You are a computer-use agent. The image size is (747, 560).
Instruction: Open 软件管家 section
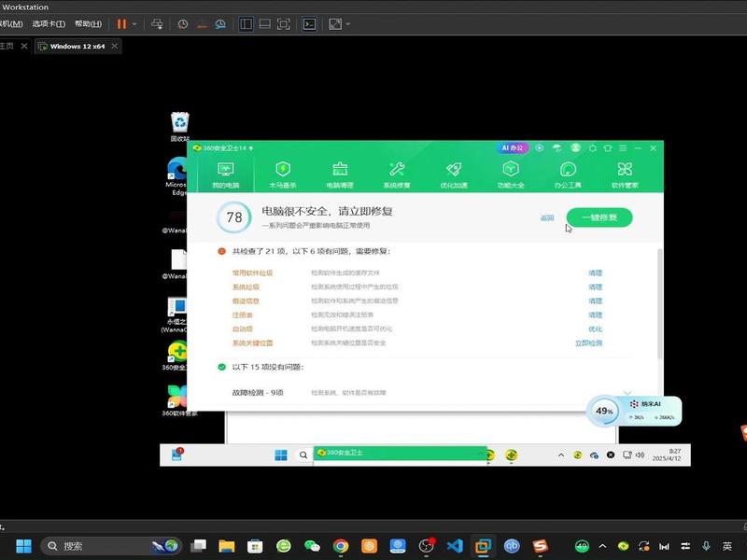[x=625, y=175]
